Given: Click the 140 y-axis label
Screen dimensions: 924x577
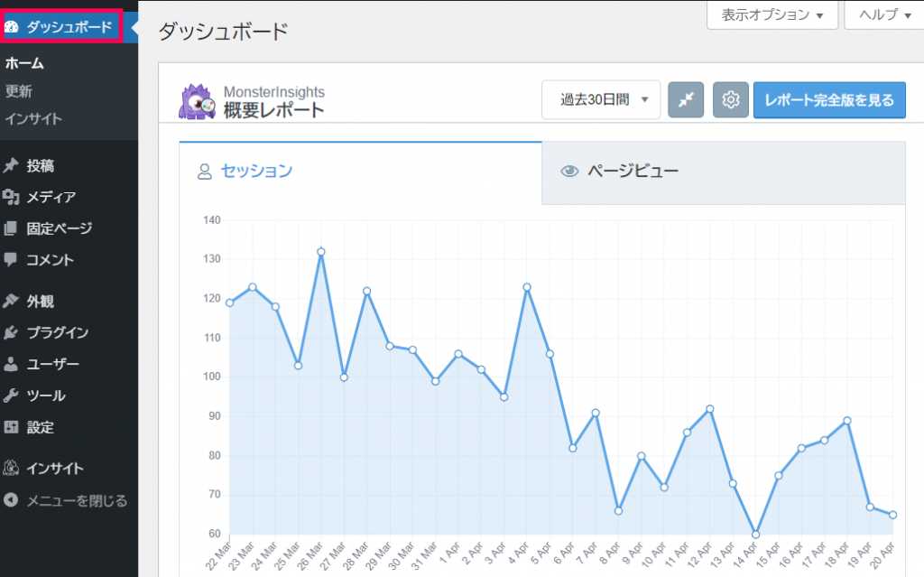Looking at the screenshot, I should [x=211, y=220].
